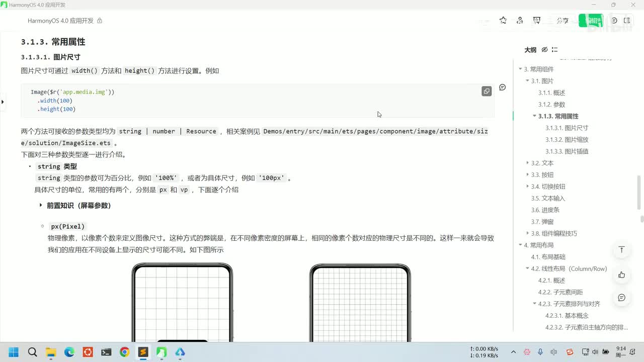Open File Explorer from taskbar

(x=51, y=352)
